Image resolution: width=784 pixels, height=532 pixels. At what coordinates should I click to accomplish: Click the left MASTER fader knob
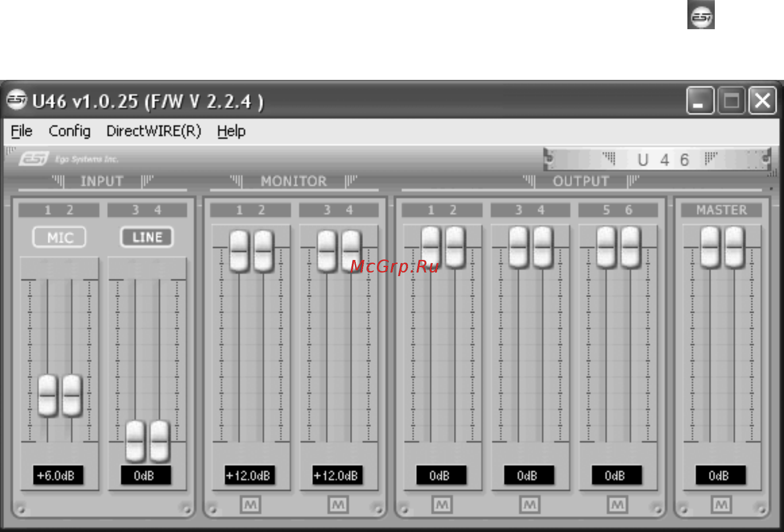[710, 247]
